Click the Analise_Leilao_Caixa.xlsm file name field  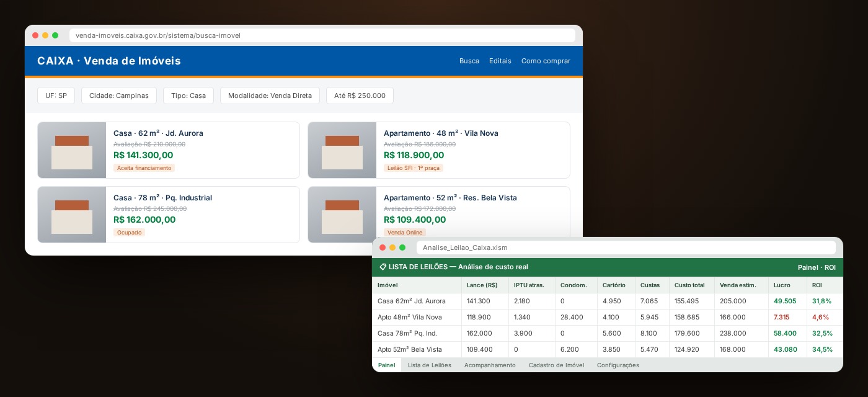pyautogui.click(x=626, y=248)
